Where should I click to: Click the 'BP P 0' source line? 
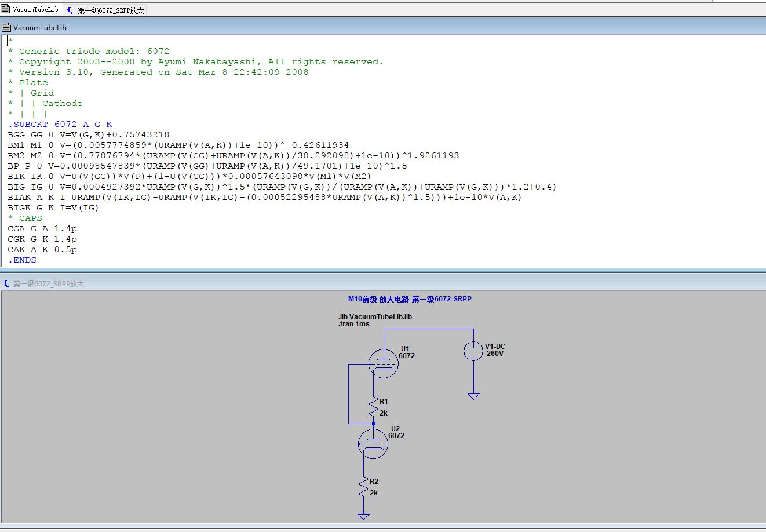(x=207, y=166)
